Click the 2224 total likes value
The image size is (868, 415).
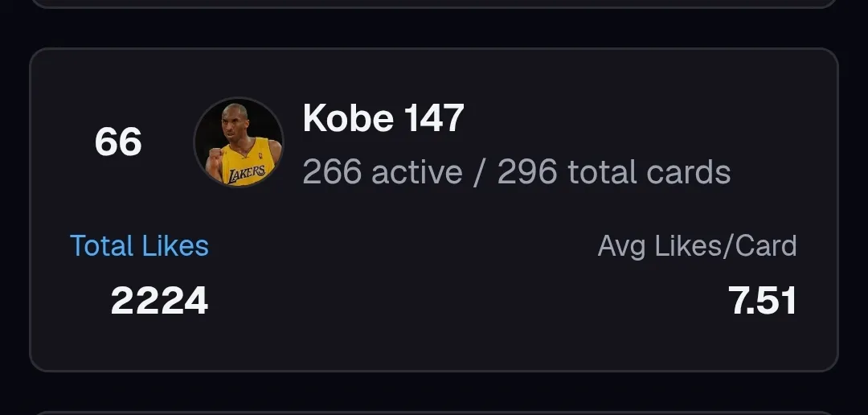159,301
